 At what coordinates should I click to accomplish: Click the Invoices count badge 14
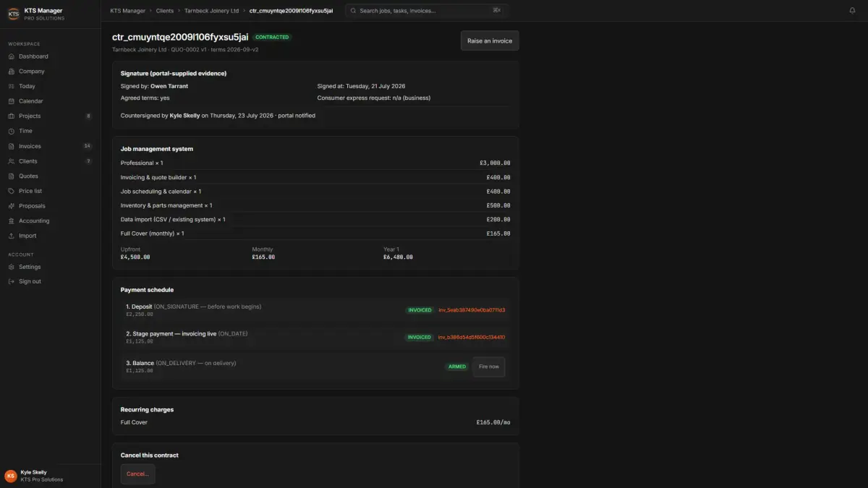click(x=87, y=146)
